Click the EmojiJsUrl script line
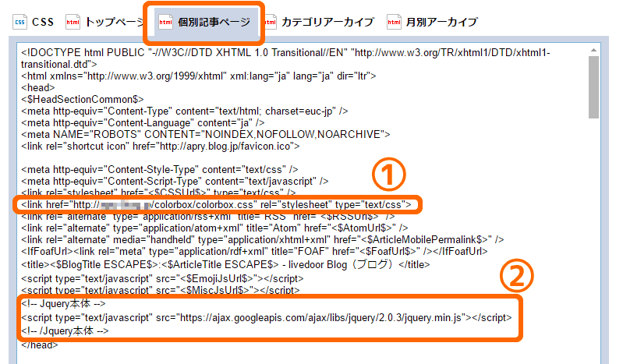Viewport: 623px width, 364px height. click(162, 278)
